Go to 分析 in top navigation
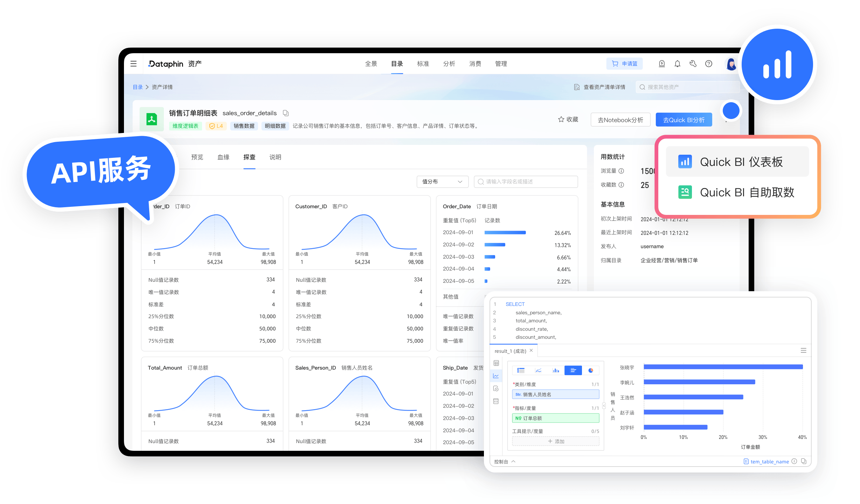Image resolution: width=860 pixels, height=504 pixels. coord(449,64)
